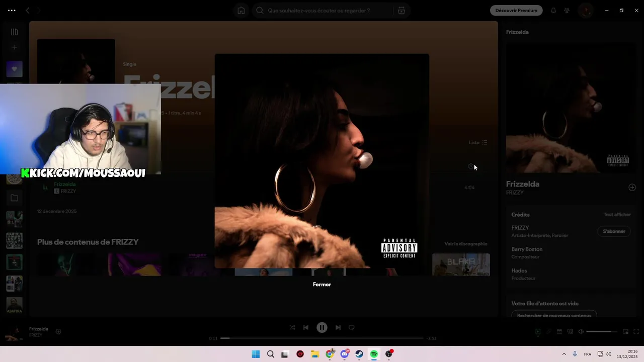
Task: Open Windows Start menu
Action: click(x=256, y=354)
